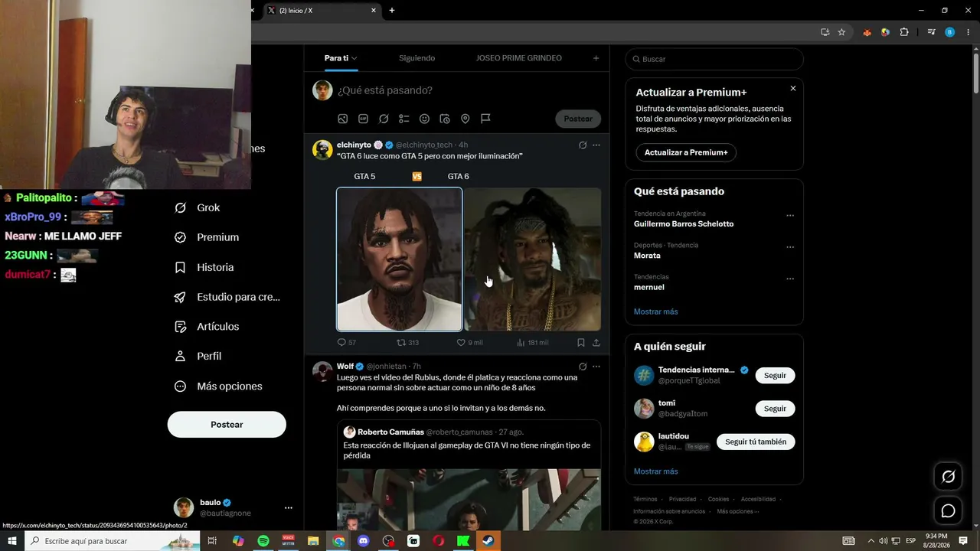The height and width of the screenshot is (551, 980).
Task: Open the floating Grok button
Action: pyautogui.click(x=948, y=477)
